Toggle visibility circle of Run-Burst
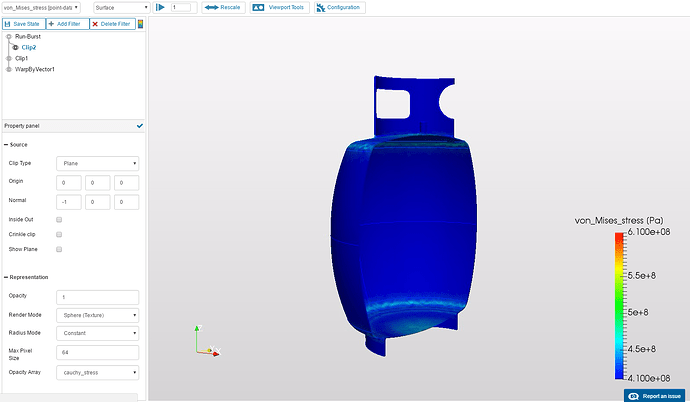Image resolution: width=690 pixels, height=402 pixels. pos(9,37)
